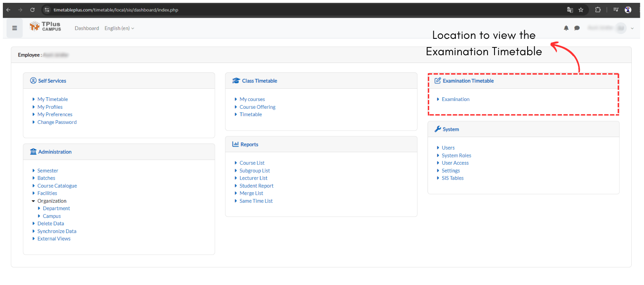Open the user account menu chevron
The width and height of the screenshot is (644, 285).
(632, 28)
